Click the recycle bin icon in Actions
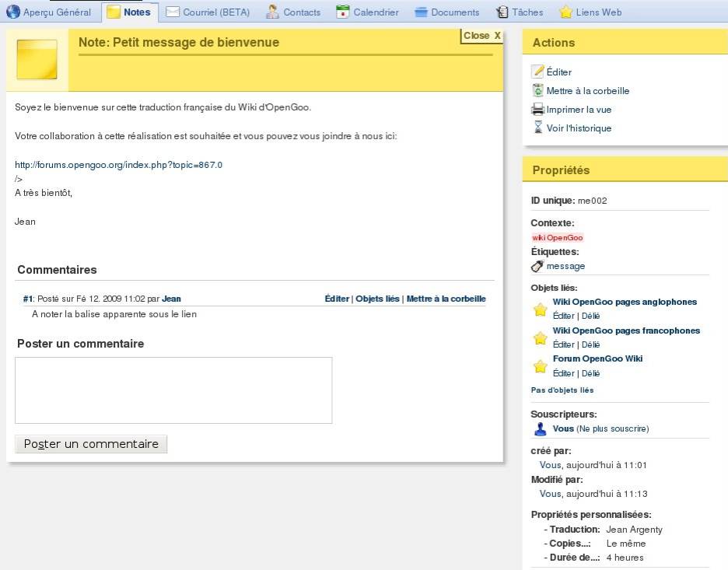Viewport: 728px width, 570px height. coord(537,90)
